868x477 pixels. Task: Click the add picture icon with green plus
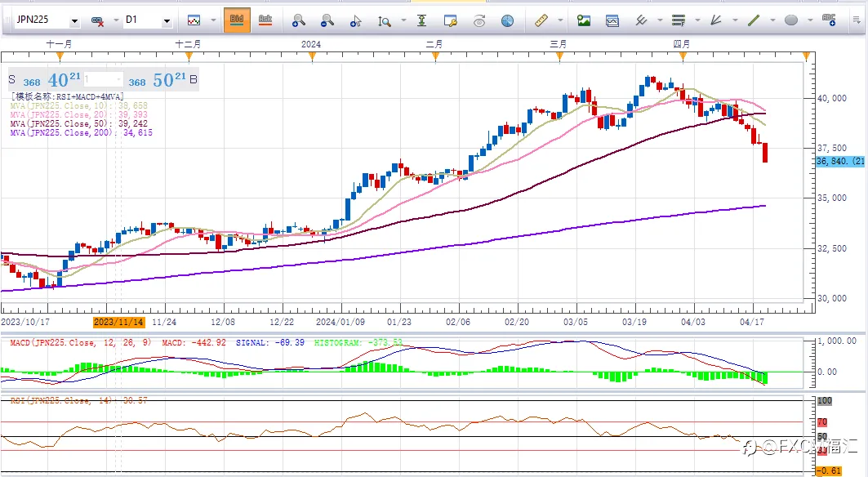pyautogui.click(x=584, y=20)
